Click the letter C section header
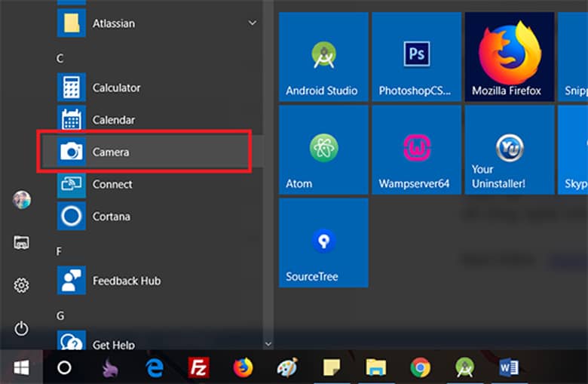The width and height of the screenshot is (588, 384). pyautogui.click(x=60, y=59)
